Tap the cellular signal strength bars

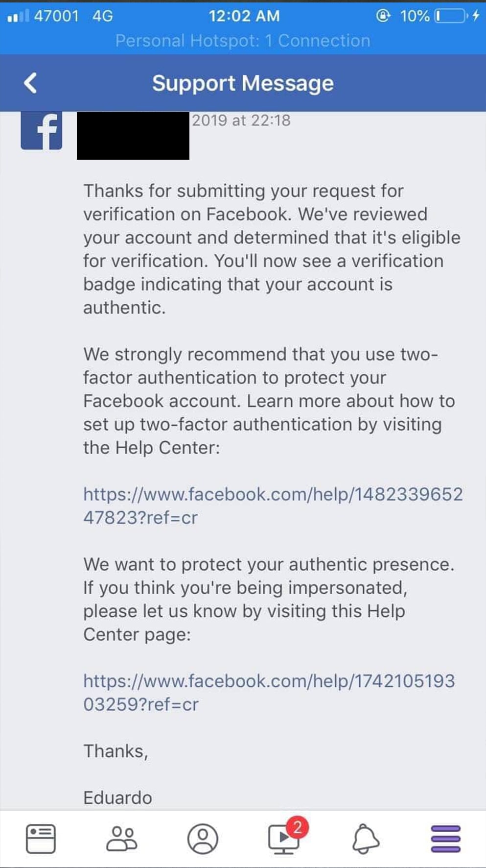coord(18,17)
